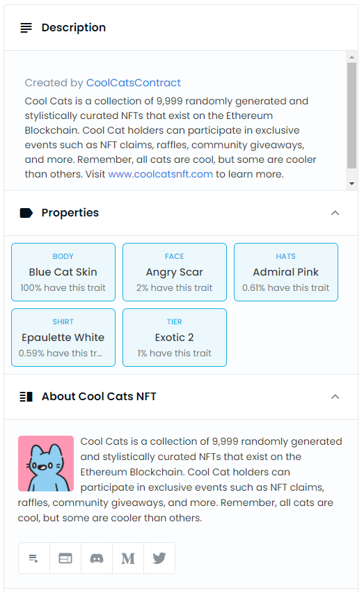Open the CoolCatsContract creator link
The width and height of the screenshot is (364, 593).
[134, 82]
